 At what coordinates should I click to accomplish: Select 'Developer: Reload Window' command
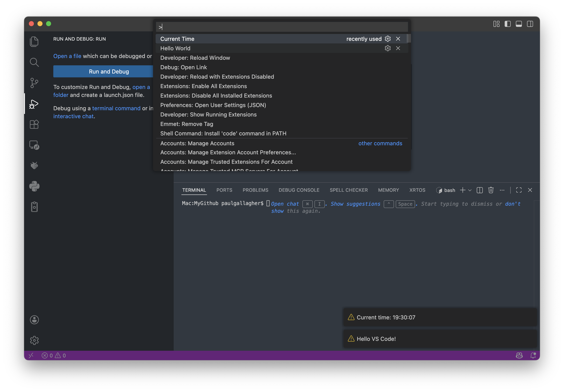[195, 58]
